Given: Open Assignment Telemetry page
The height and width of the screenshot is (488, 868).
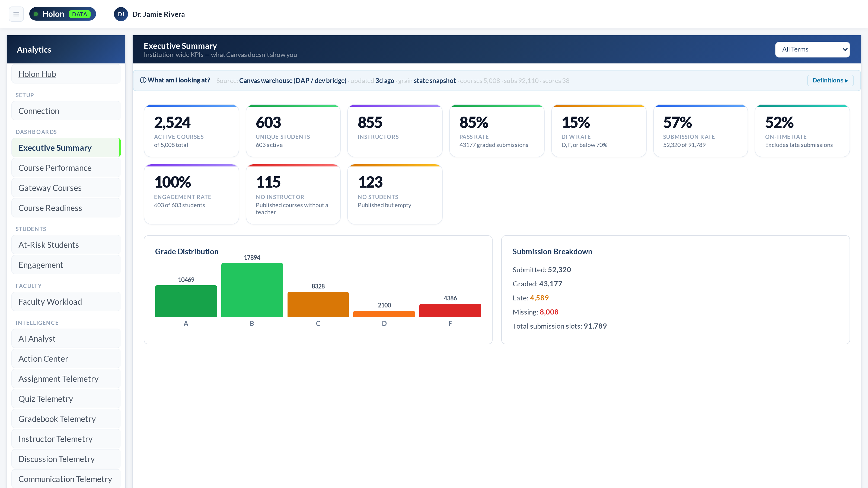Looking at the screenshot, I should click(x=66, y=379).
